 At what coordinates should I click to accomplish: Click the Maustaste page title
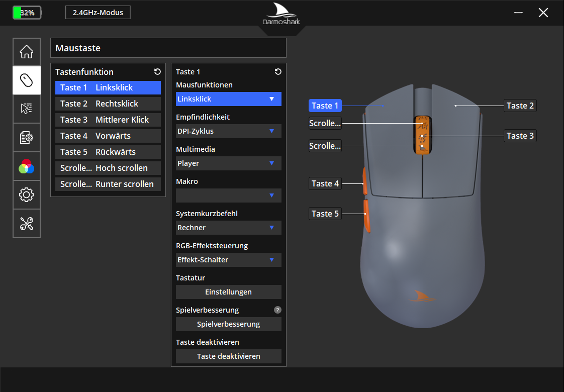point(78,48)
